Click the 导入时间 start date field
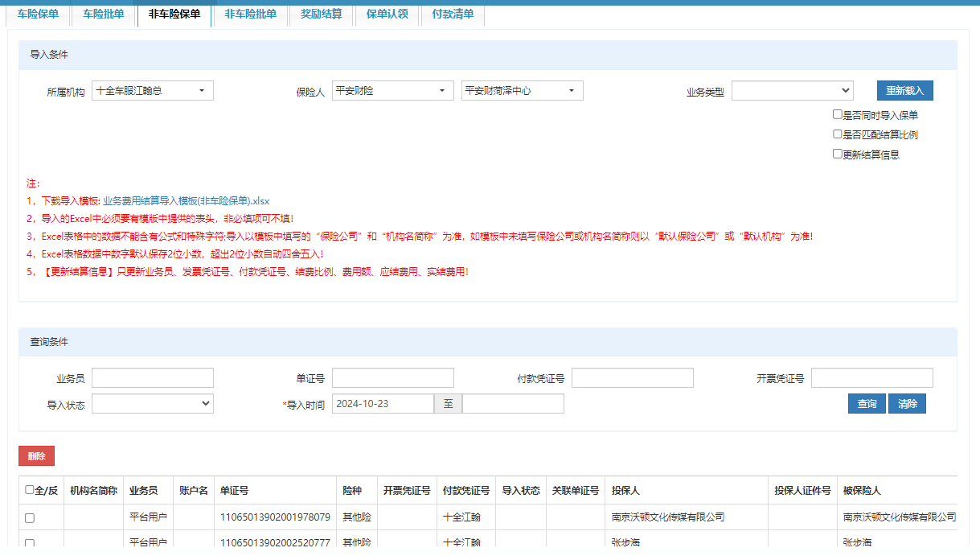 383,404
